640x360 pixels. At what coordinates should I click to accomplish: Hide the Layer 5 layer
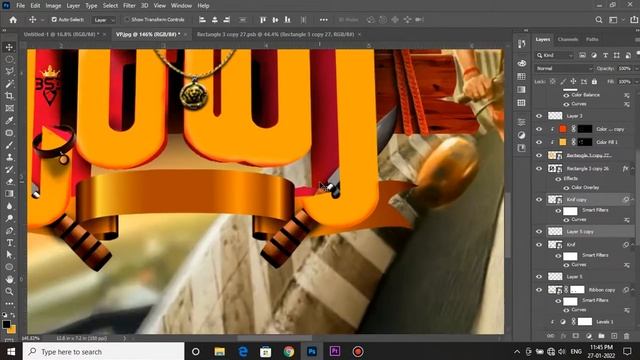539,277
